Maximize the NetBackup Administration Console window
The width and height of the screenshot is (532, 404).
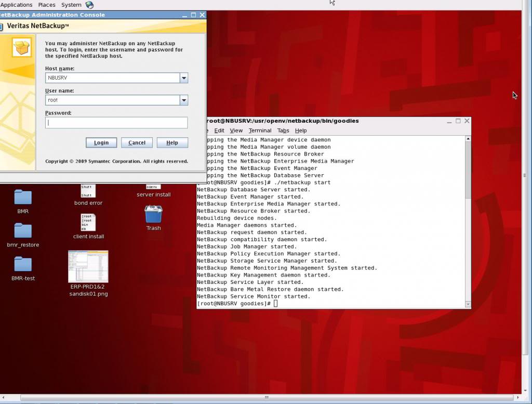[x=193, y=15]
